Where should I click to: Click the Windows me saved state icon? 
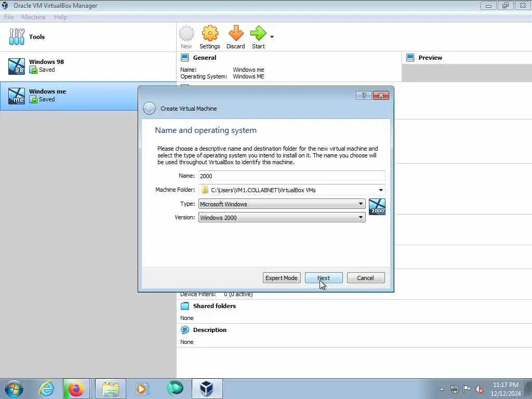point(33,99)
